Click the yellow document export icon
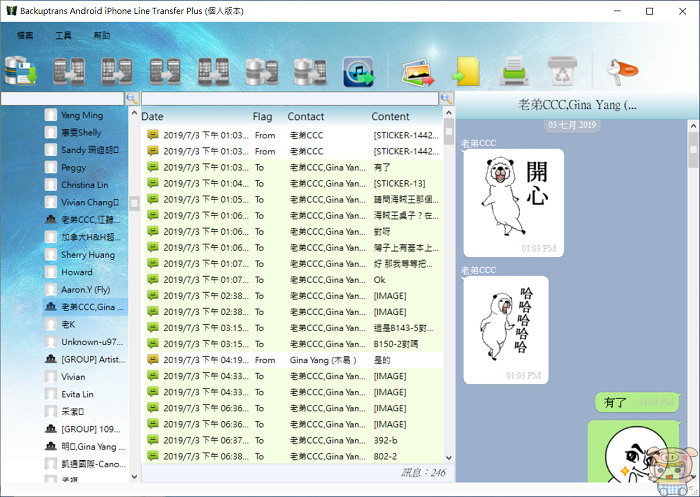The width and height of the screenshot is (700, 497). 466,72
